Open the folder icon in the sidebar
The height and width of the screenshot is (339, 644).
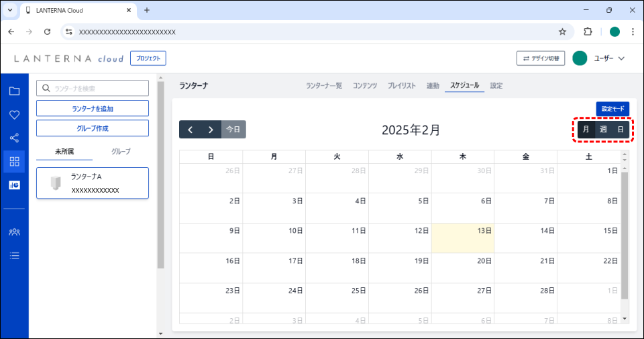pyautogui.click(x=14, y=91)
